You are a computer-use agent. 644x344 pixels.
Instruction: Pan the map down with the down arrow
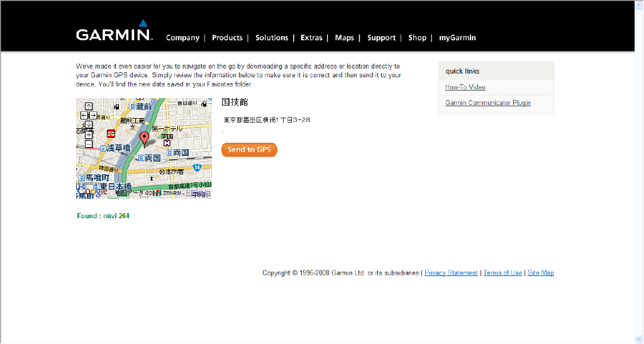[89, 125]
